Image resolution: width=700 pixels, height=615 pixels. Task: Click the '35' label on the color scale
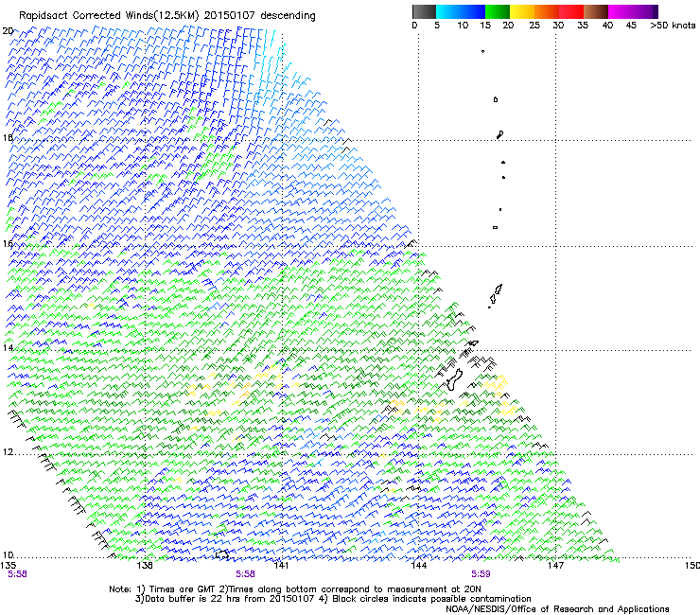point(583,26)
